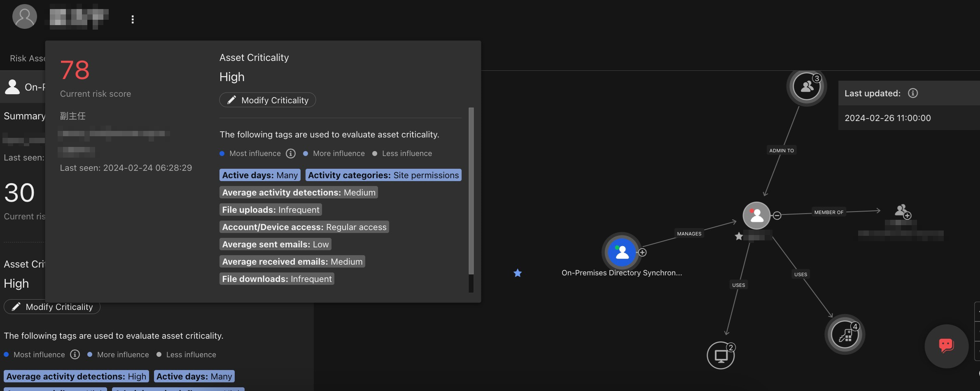The width and height of the screenshot is (980, 391).
Task: Click Modify Criticality in the left panel
Action: (x=52, y=307)
